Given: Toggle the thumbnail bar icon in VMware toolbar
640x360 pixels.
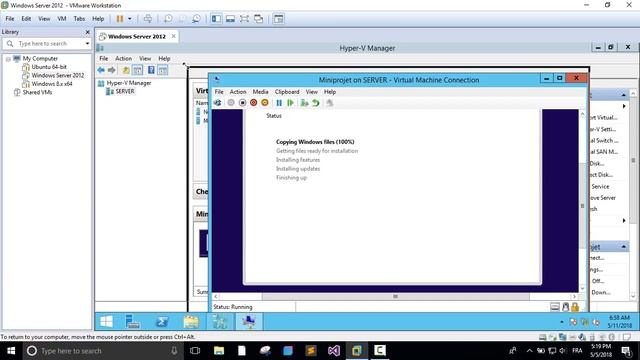Looking at the screenshot, I should tap(231, 19).
